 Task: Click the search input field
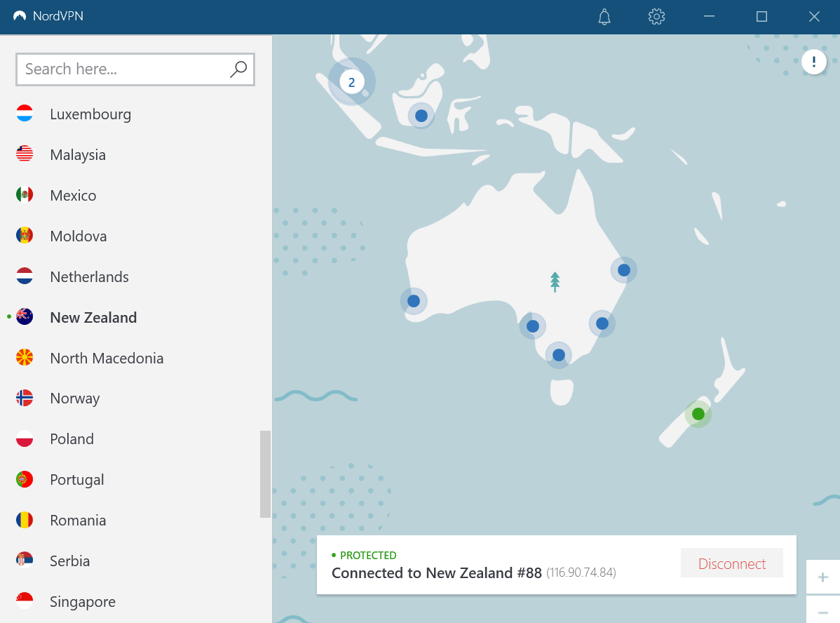[x=119, y=69]
